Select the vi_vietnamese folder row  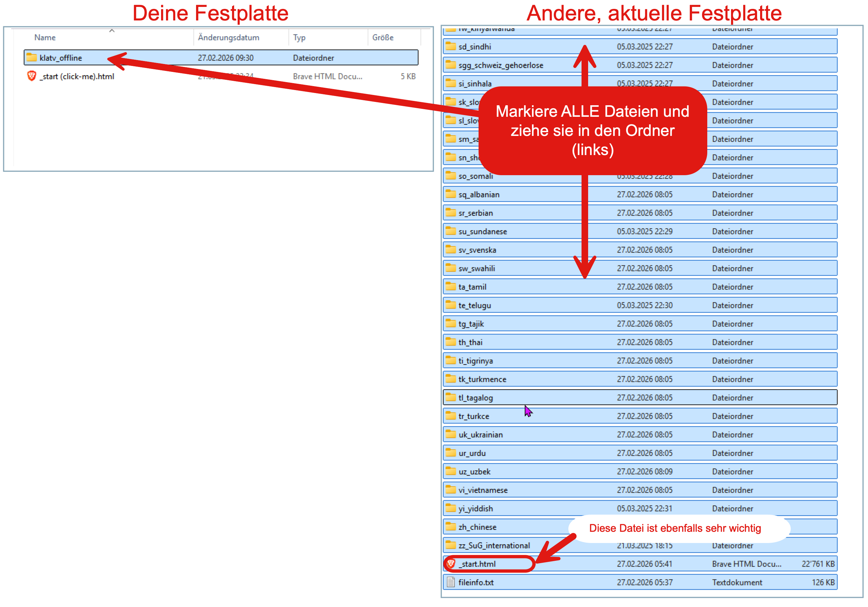click(483, 490)
